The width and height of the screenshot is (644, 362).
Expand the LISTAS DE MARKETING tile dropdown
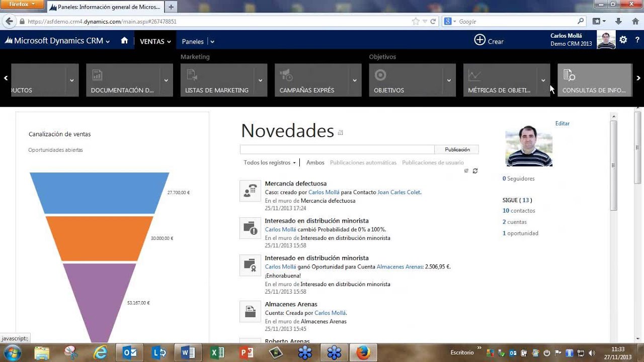click(260, 80)
